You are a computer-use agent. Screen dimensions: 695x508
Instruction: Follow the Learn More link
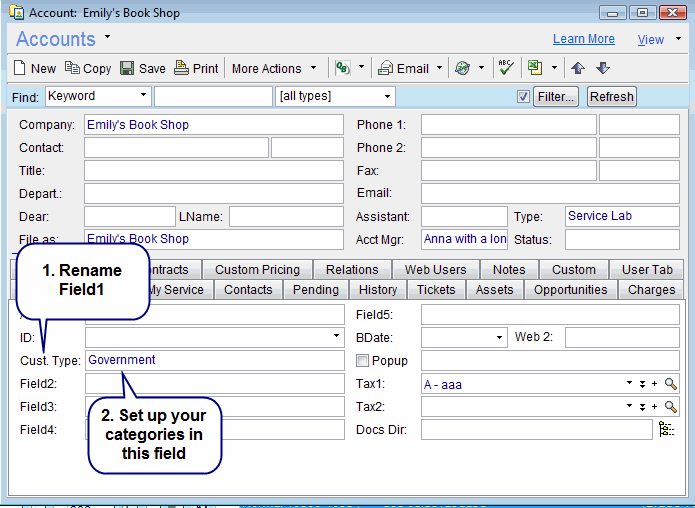[x=583, y=39]
